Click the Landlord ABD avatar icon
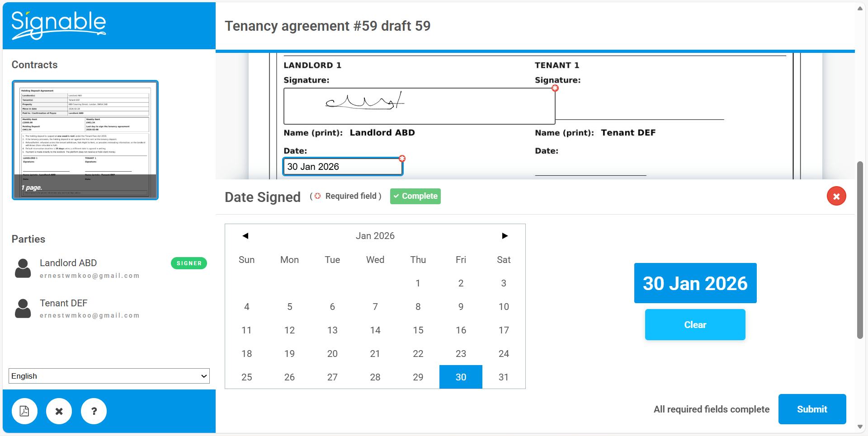 23,268
